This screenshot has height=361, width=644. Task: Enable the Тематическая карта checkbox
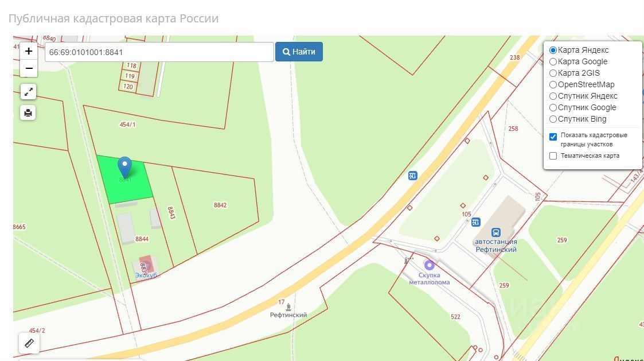pos(553,156)
